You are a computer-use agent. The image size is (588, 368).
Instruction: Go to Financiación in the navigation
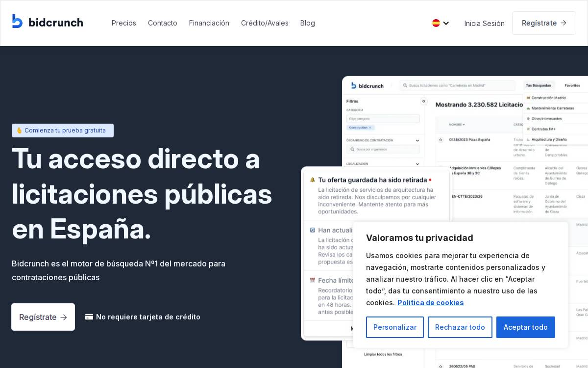click(x=209, y=23)
